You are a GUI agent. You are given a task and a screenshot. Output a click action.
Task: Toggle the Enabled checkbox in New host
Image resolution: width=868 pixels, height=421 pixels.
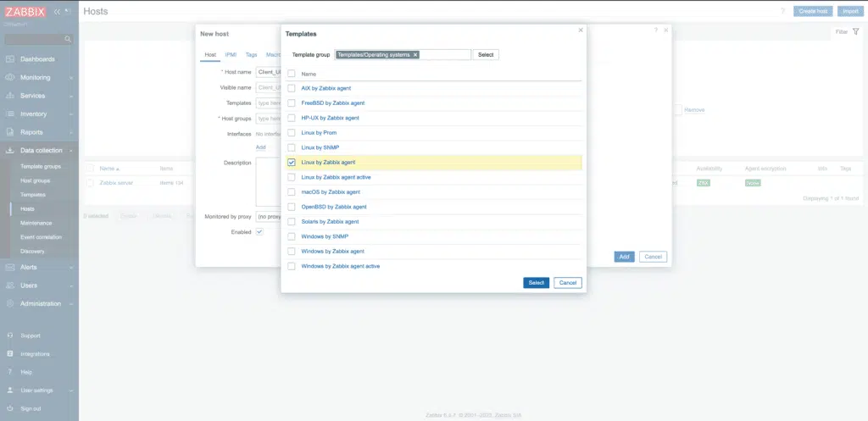pos(259,232)
